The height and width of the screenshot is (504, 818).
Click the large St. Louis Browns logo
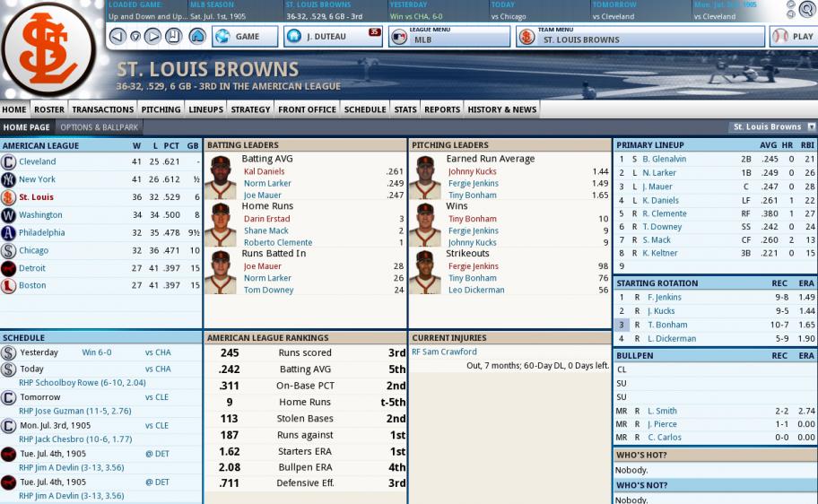[48, 49]
